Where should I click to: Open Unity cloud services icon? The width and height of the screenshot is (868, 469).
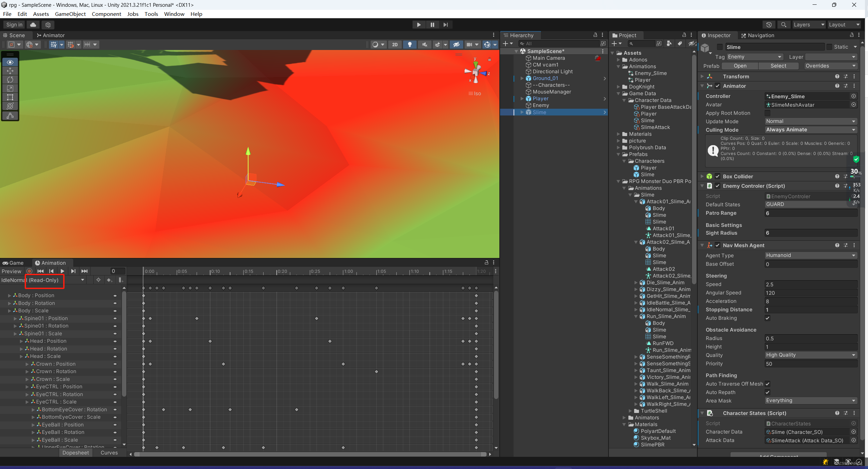(x=33, y=25)
